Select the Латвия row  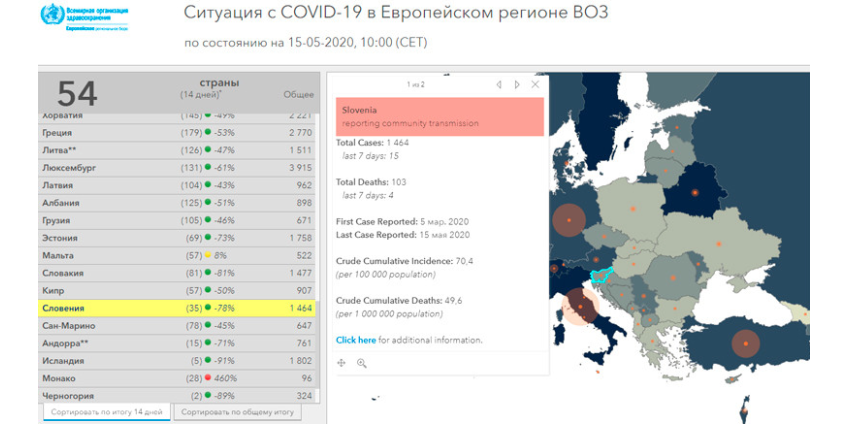[177, 185]
